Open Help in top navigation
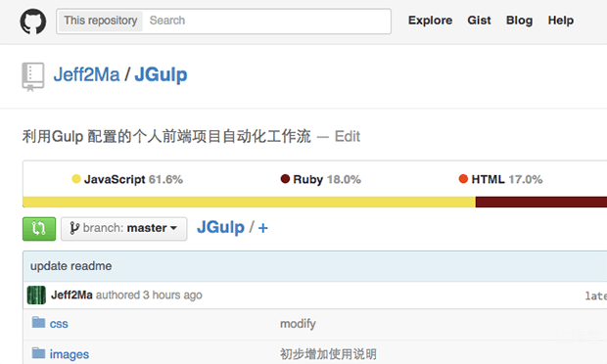The width and height of the screenshot is (607, 364). (x=561, y=21)
